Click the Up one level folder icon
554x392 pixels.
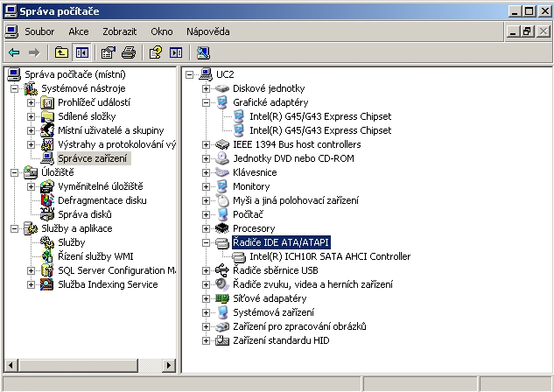pyautogui.click(x=61, y=53)
